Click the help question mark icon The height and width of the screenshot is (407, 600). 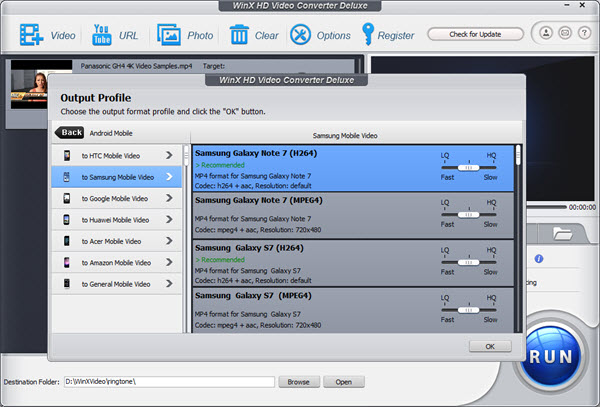[x=584, y=33]
